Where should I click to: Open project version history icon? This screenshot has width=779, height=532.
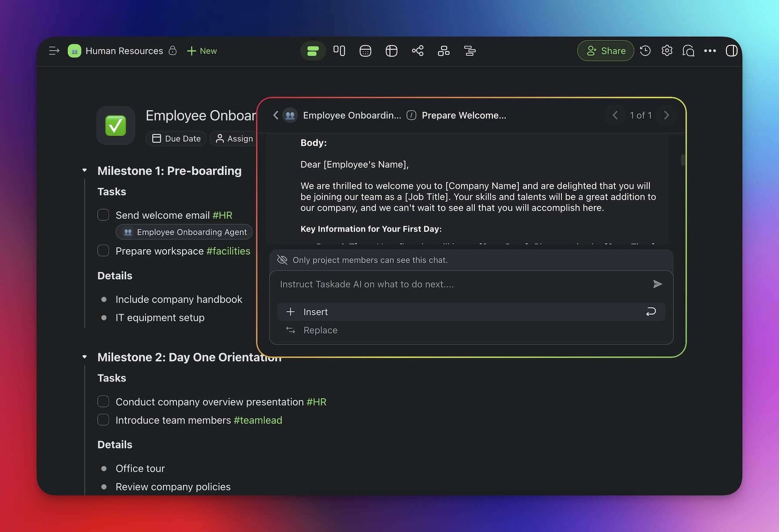coord(645,51)
